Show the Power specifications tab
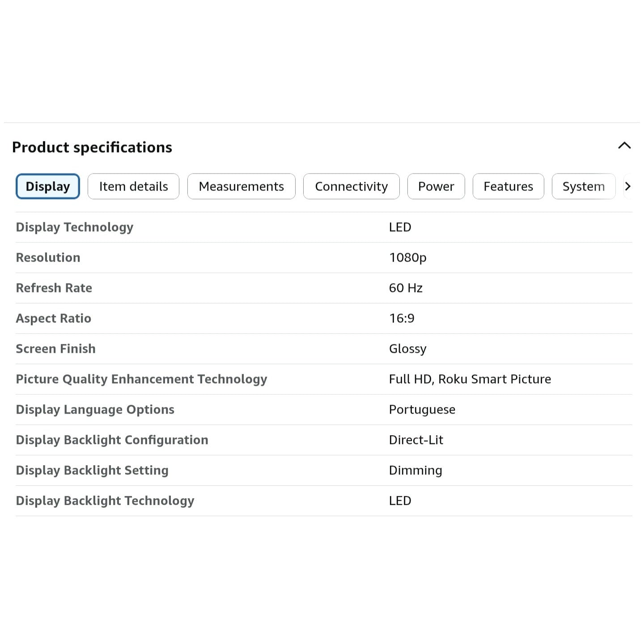The image size is (644, 644). (436, 186)
